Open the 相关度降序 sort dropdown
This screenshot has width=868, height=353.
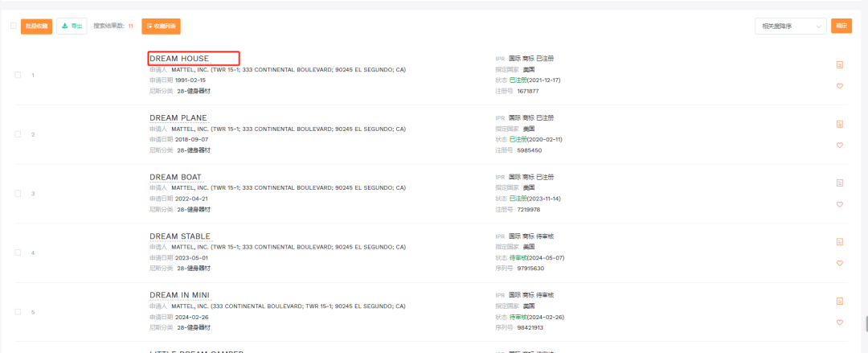tap(791, 26)
